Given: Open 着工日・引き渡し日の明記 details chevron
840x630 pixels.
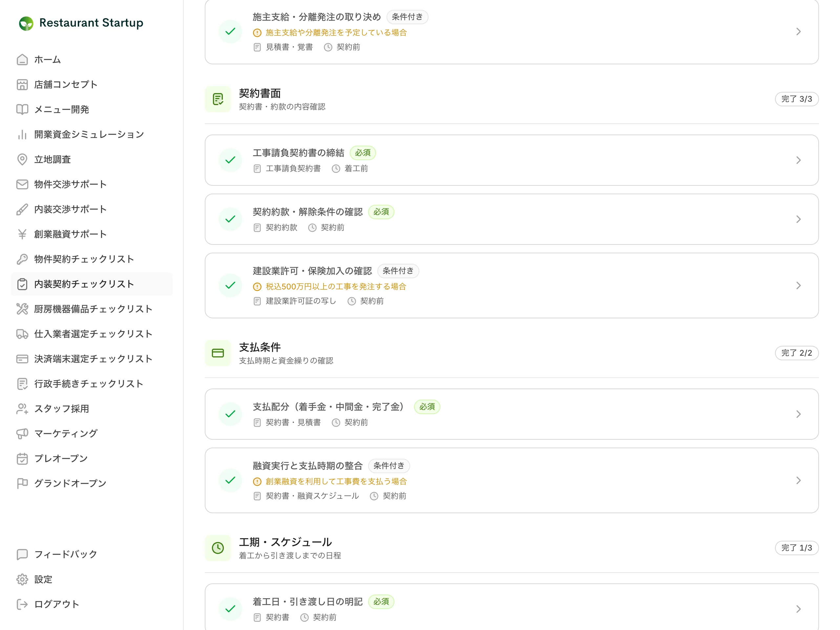Looking at the screenshot, I should click(798, 609).
